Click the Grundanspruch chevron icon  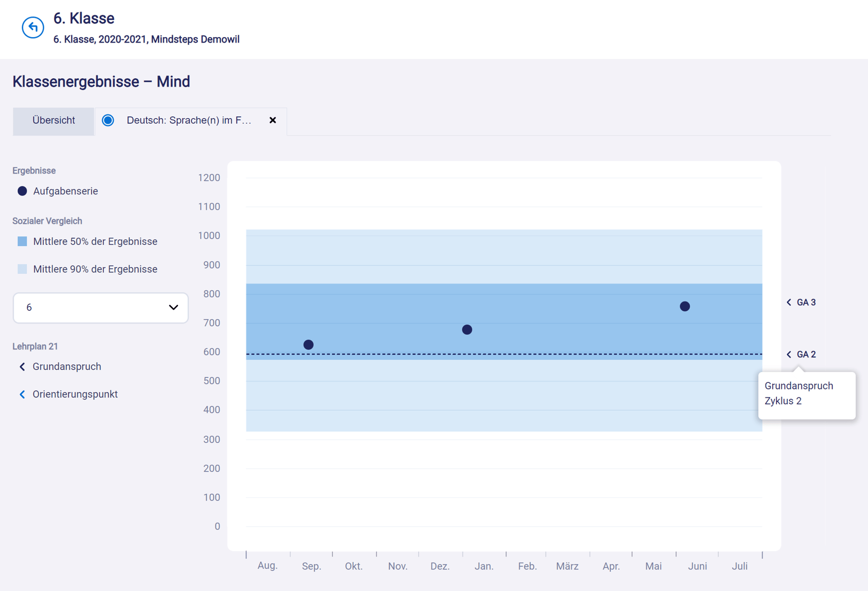click(22, 367)
